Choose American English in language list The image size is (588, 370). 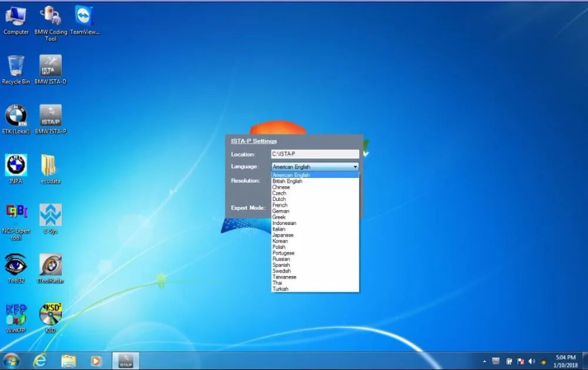tap(315, 175)
